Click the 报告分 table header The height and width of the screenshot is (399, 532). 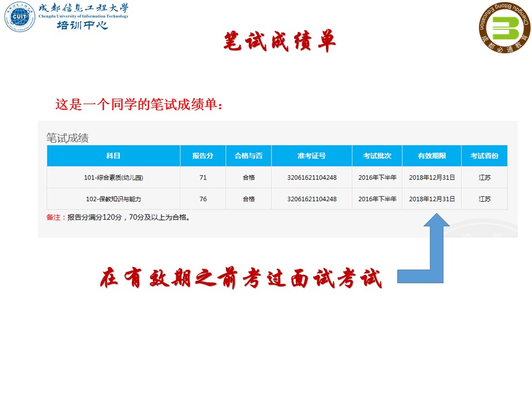point(203,155)
